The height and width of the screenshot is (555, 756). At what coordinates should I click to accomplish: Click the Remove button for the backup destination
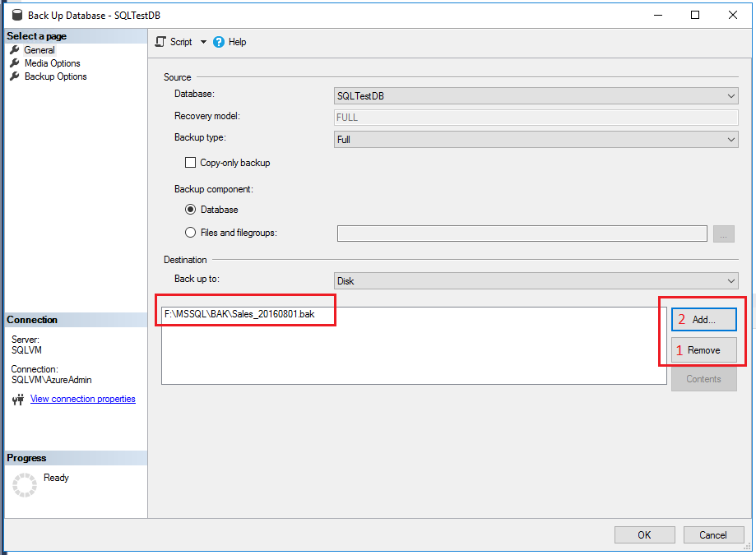pyautogui.click(x=703, y=349)
